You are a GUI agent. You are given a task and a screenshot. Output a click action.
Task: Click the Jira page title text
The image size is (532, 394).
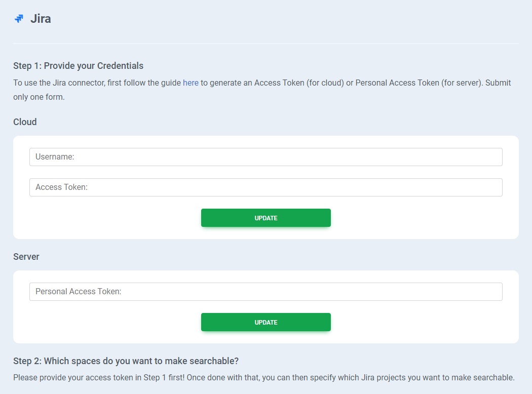(x=41, y=19)
